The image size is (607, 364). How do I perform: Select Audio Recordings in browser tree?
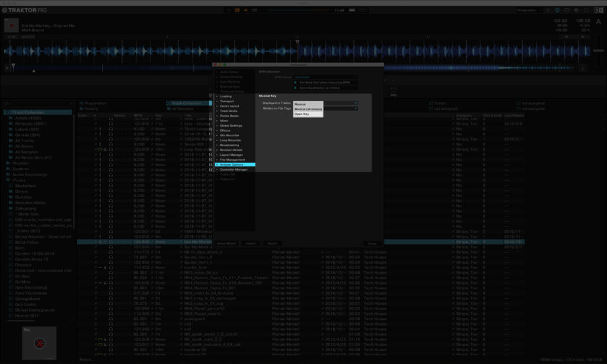tap(30, 175)
